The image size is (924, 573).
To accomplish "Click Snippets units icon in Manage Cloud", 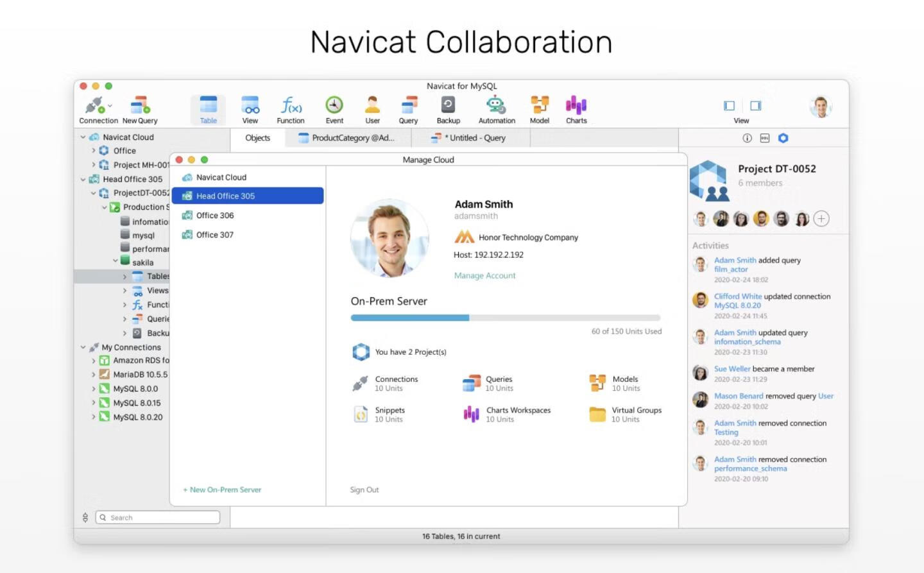I will tap(361, 415).
